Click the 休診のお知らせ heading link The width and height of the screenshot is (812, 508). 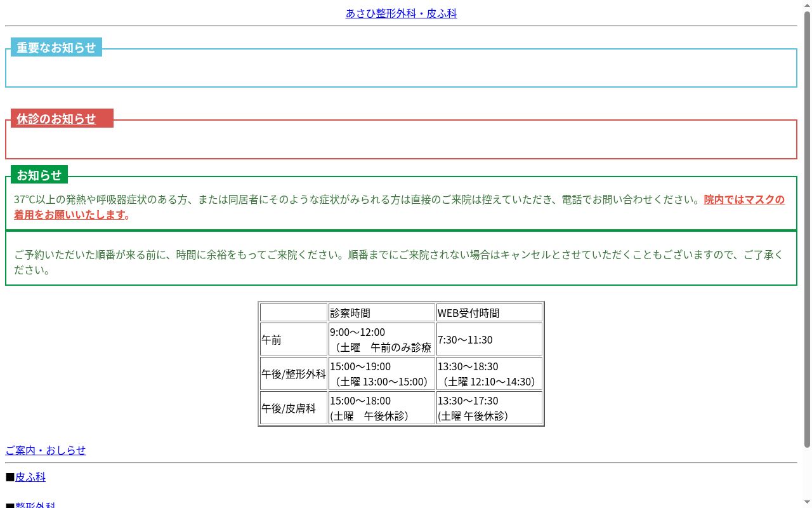pos(56,119)
